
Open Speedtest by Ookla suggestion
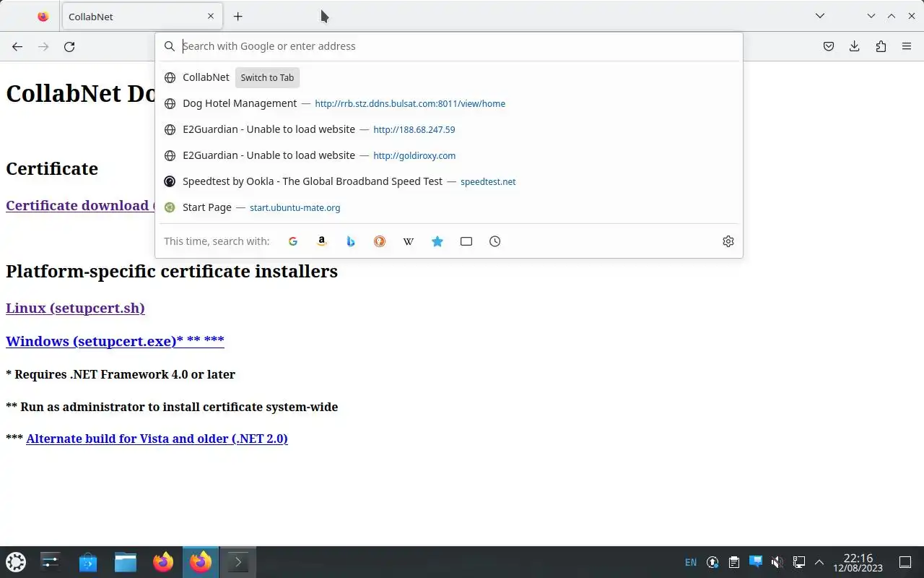click(449, 181)
